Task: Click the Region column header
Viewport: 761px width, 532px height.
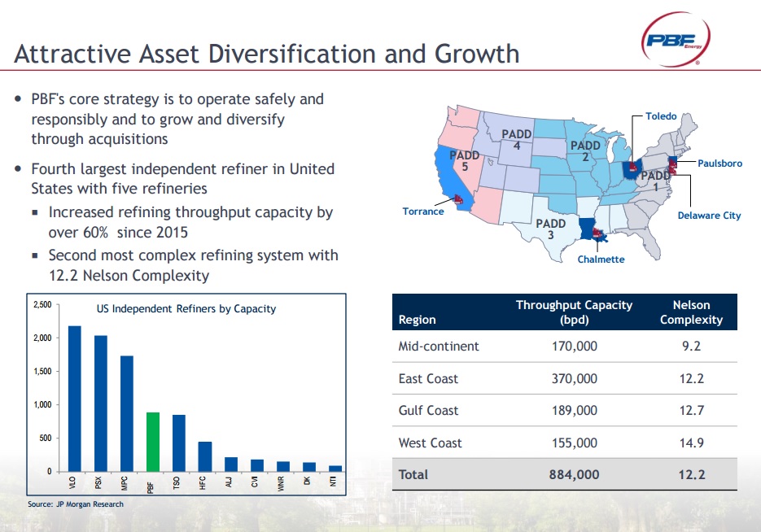Action: coord(417,320)
